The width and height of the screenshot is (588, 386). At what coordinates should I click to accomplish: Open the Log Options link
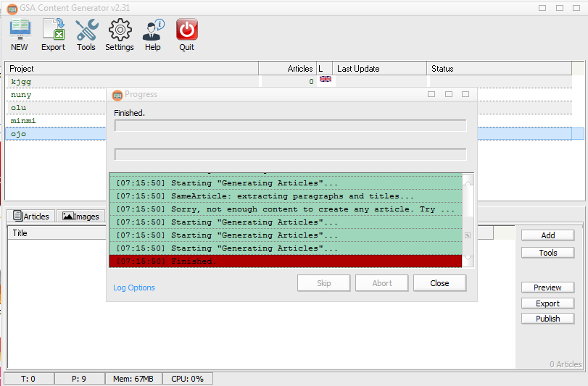pyautogui.click(x=134, y=288)
